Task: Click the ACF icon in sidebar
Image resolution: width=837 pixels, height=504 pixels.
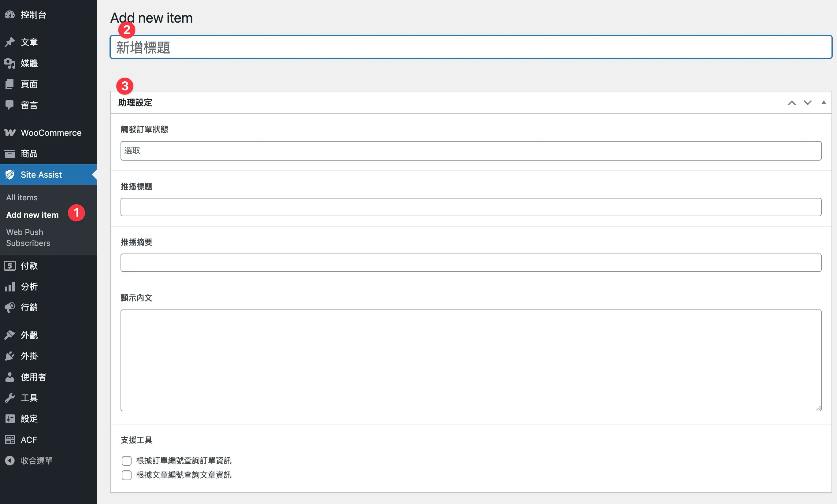Action: click(x=10, y=440)
